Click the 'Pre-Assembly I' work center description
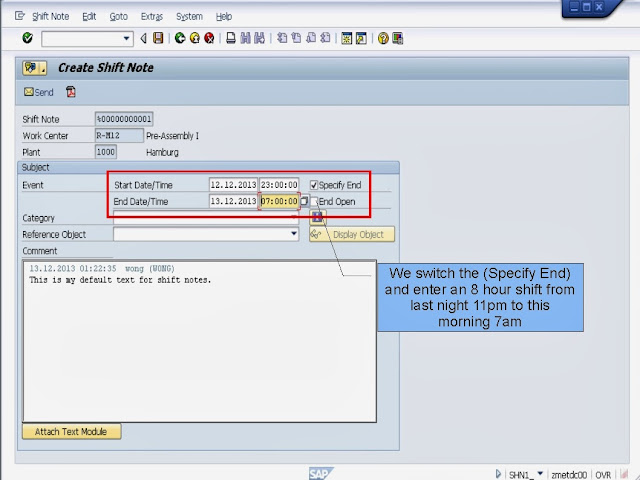The height and width of the screenshot is (480, 640). pos(172,136)
